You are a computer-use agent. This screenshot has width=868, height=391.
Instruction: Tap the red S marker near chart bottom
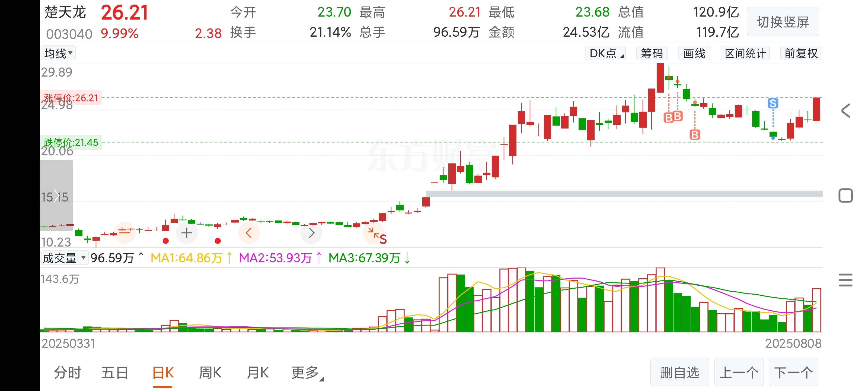point(383,239)
